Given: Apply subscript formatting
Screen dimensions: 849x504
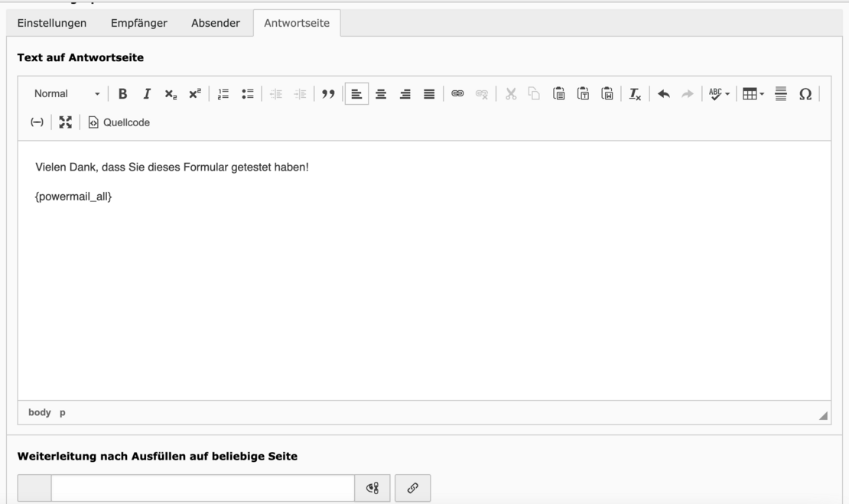Looking at the screenshot, I should tap(171, 94).
